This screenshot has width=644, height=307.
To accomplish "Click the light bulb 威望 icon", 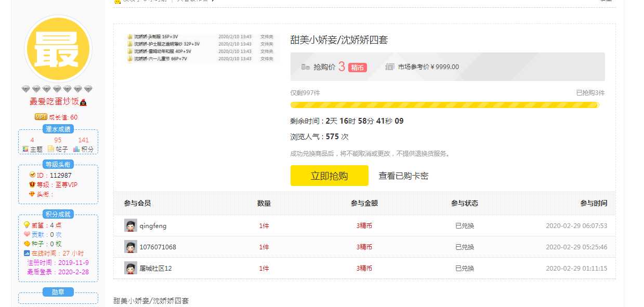I will point(27,225).
